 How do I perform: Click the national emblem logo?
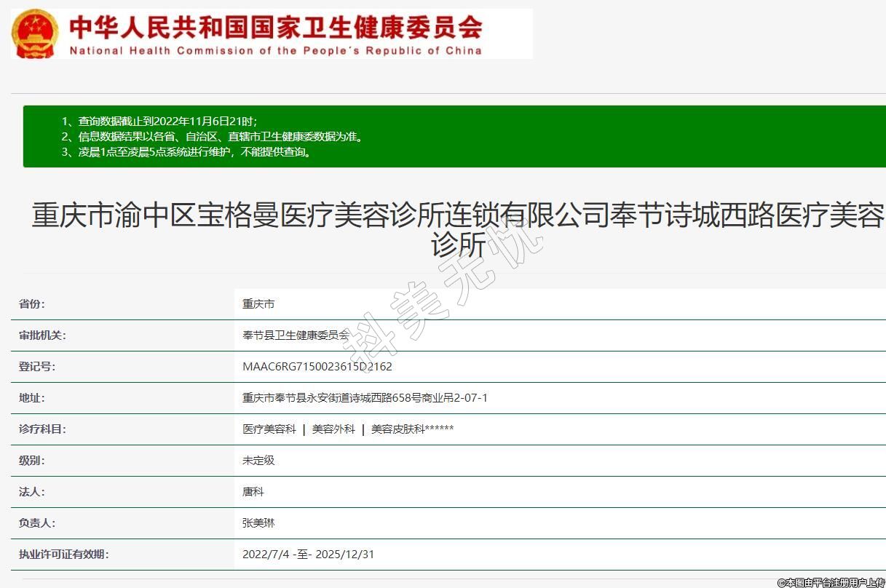pyautogui.click(x=35, y=34)
